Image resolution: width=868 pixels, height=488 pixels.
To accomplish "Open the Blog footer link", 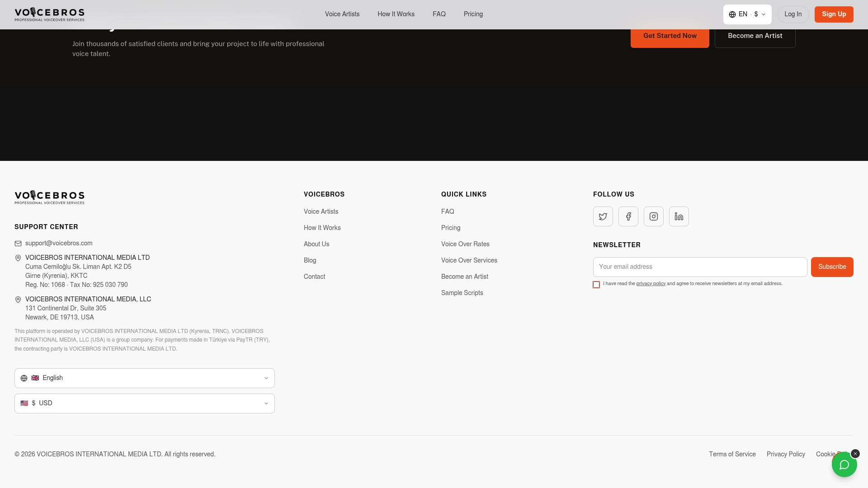I will pyautogui.click(x=310, y=260).
